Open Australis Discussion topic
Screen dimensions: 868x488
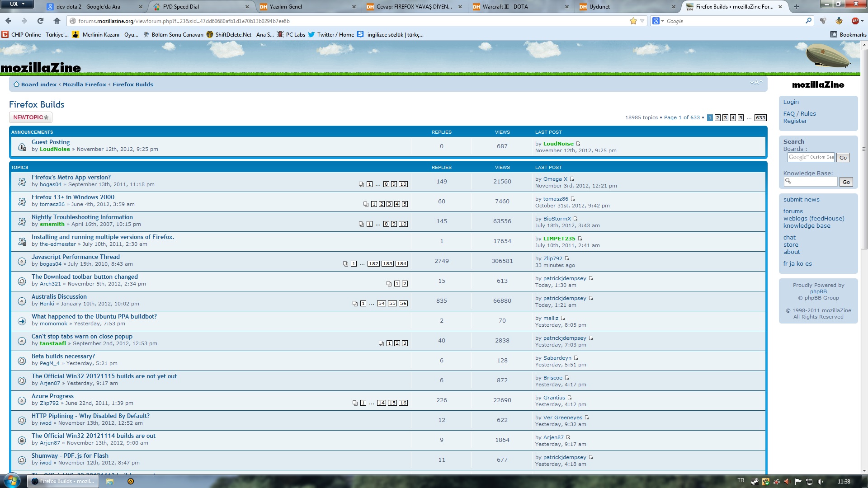click(x=59, y=297)
